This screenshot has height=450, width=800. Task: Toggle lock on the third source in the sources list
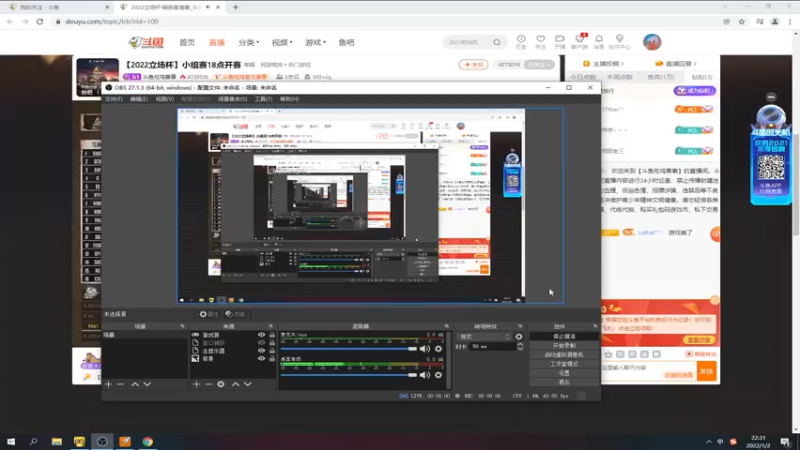click(272, 351)
